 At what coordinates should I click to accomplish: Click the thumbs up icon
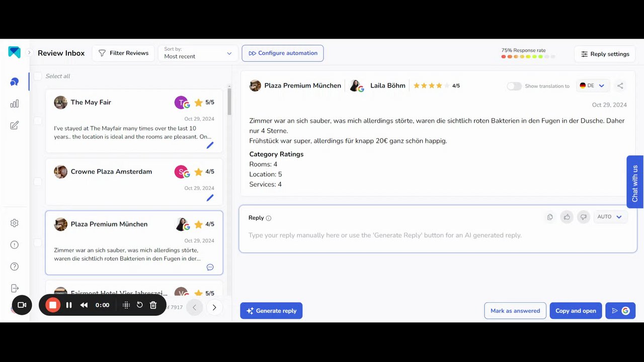tap(567, 217)
